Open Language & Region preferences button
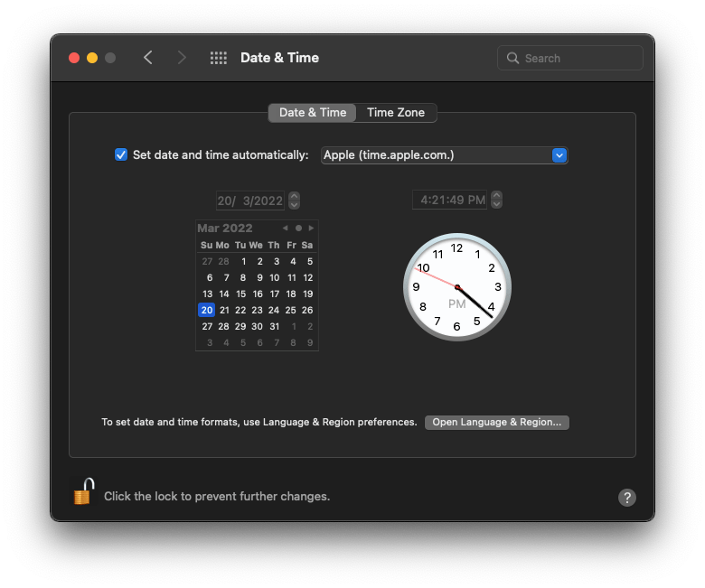Image resolution: width=705 pixels, height=588 pixels. 496,423
